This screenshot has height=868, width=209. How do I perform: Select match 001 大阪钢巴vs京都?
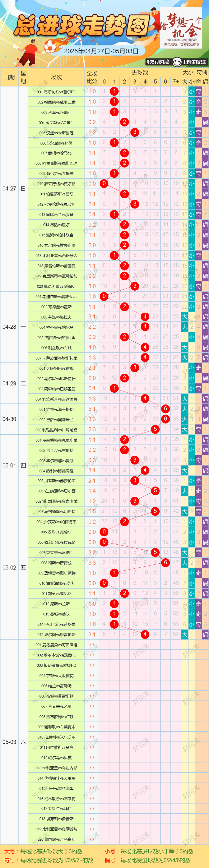point(57,368)
